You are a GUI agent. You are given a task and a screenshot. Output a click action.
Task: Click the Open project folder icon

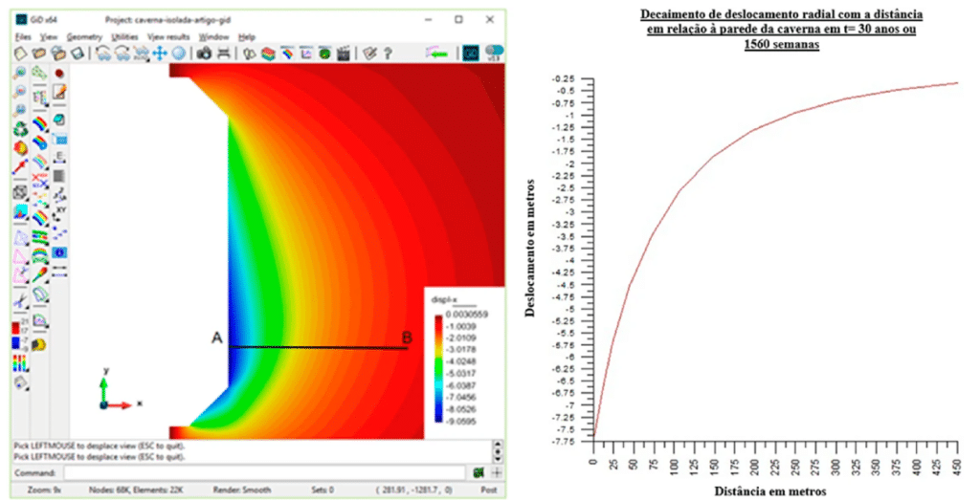(38, 54)
